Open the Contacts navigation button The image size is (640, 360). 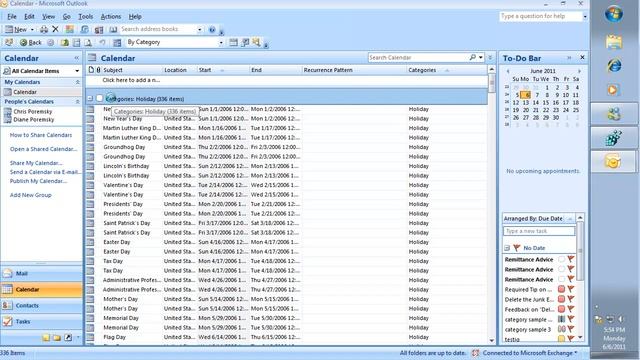pyautogui.click(x=41, y=305)
